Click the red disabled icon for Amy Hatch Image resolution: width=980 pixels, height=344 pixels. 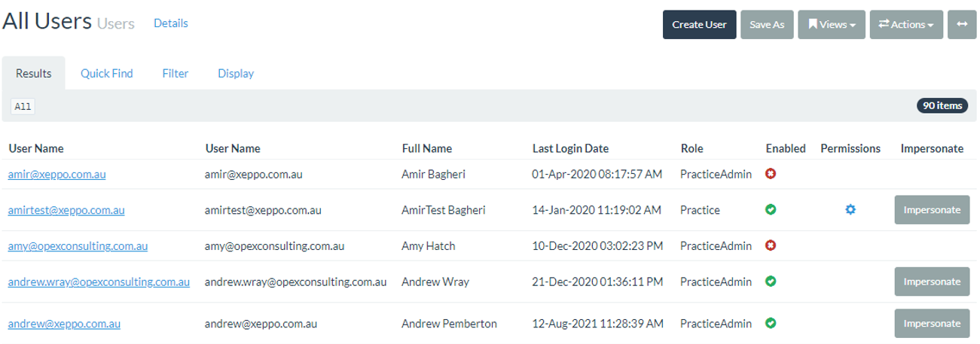(x=771, y=245)
